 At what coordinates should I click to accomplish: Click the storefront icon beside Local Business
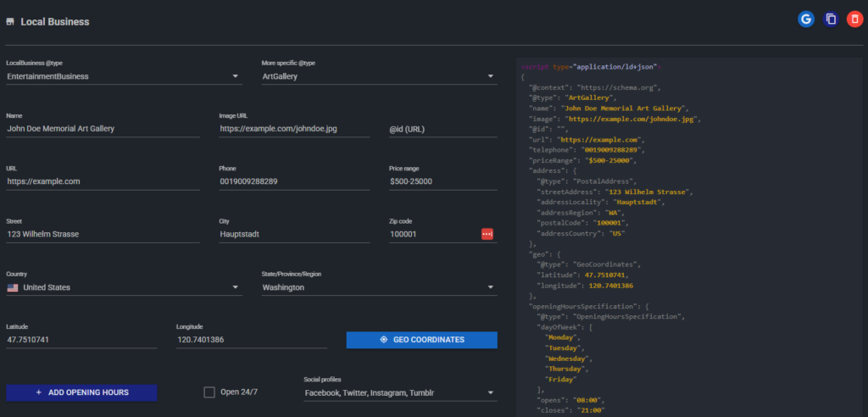click(x=10, y=22)
